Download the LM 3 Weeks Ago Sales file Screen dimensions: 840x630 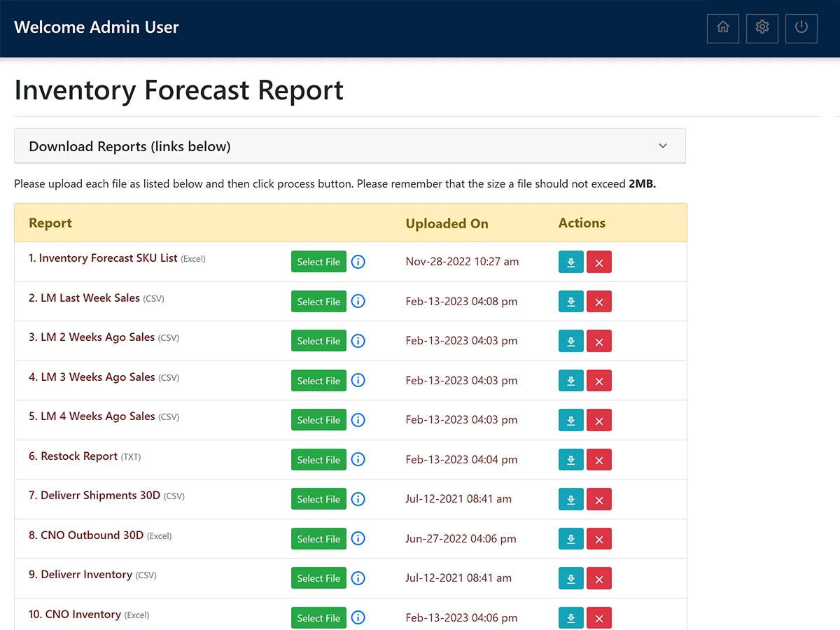571,381
